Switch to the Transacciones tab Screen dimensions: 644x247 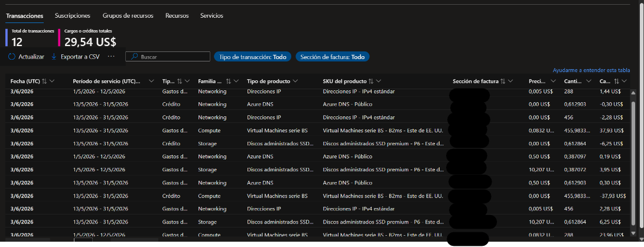25,15
